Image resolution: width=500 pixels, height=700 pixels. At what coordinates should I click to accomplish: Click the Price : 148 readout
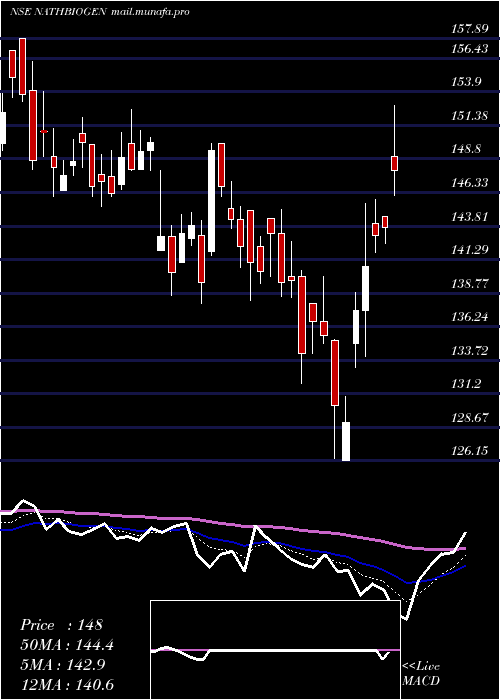(x=61, y=625)
